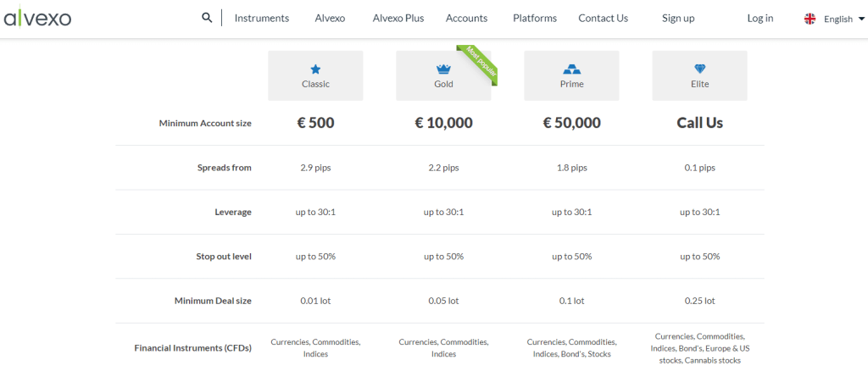The width and height of the screenshot is (868, 371).
Task: Click the Financial Instruments (CFDs) label
Action: click(x=193, y=348)
